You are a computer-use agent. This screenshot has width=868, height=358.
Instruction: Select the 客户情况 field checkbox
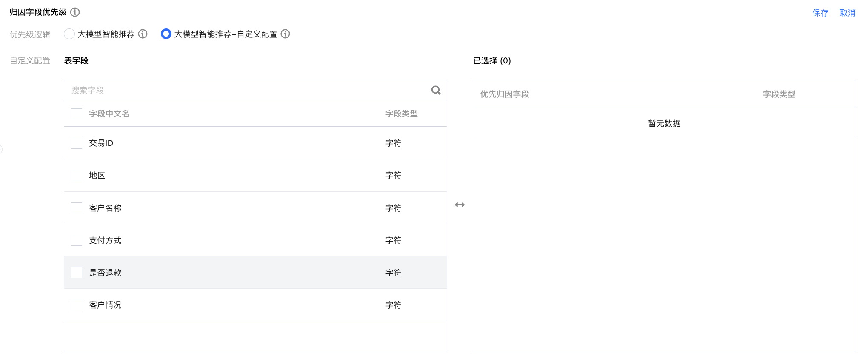[77, 305]
